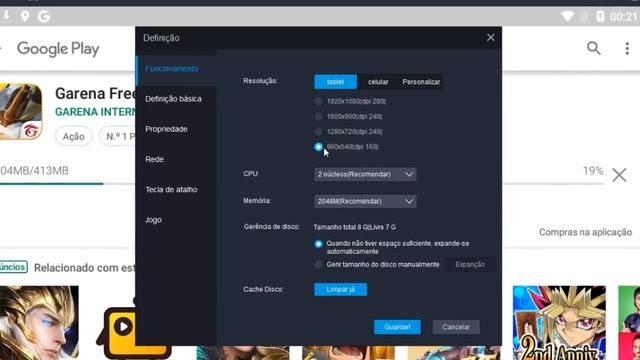The height and width of the screenshot is (360, 640).
Task: Open the Propriedade tab
Action: pos(166,129)
